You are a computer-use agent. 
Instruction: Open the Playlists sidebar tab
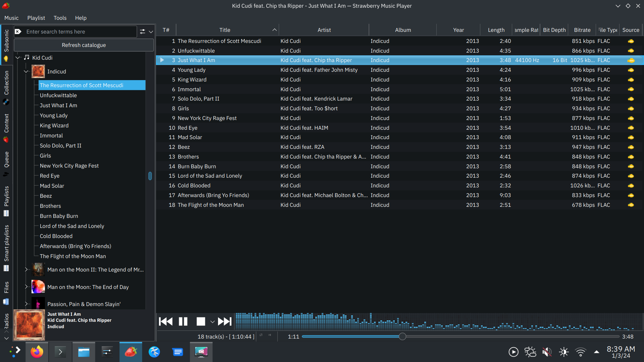[x=6, y=201]
